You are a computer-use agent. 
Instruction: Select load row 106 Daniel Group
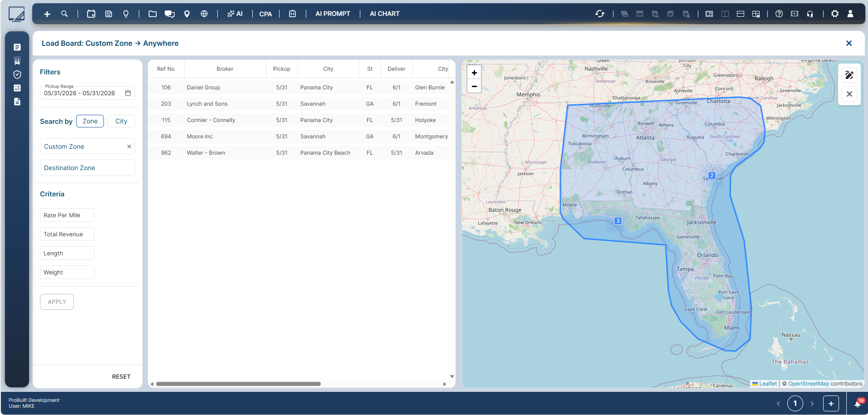pyautogui.click(x=299, y=88)
